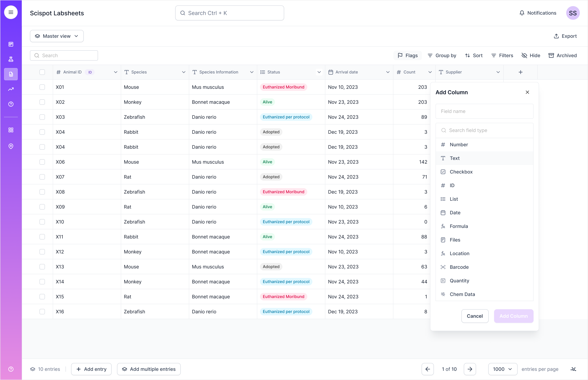Screen dimensions: 588x380
Task: Open the Status column header chevron
Action: [319, 72]
